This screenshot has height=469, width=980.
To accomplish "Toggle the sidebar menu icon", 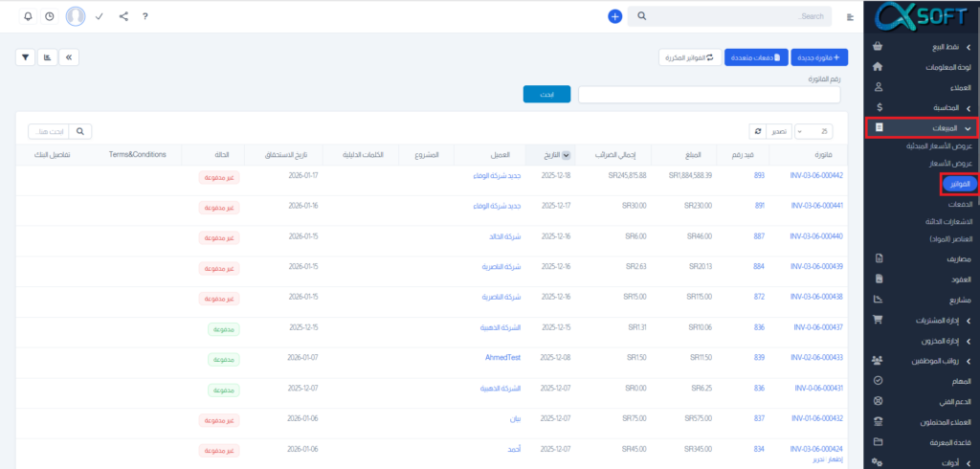I will tap(850, 17).
